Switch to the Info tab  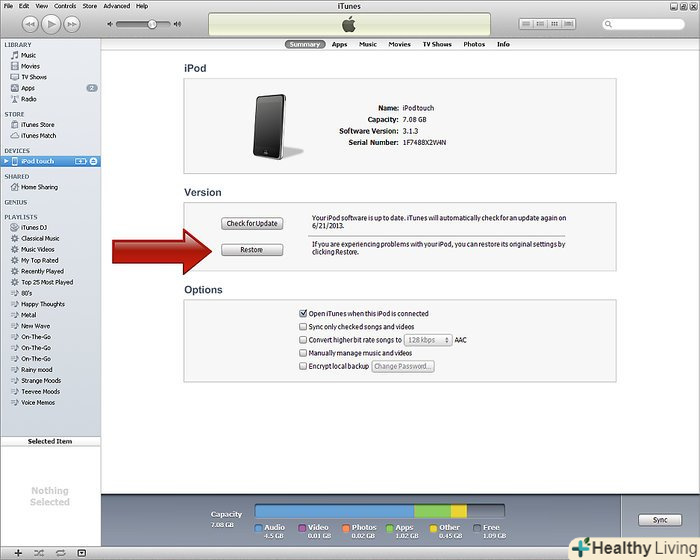coord(503,44)
